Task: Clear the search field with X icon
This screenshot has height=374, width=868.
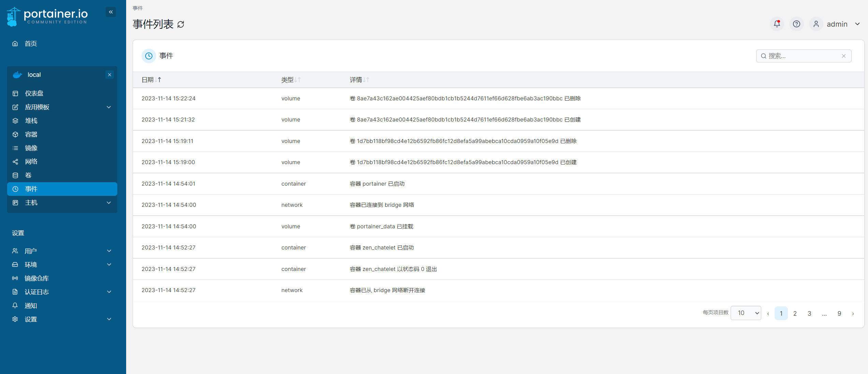Action: pyautogui.click(x=843, y=56)
